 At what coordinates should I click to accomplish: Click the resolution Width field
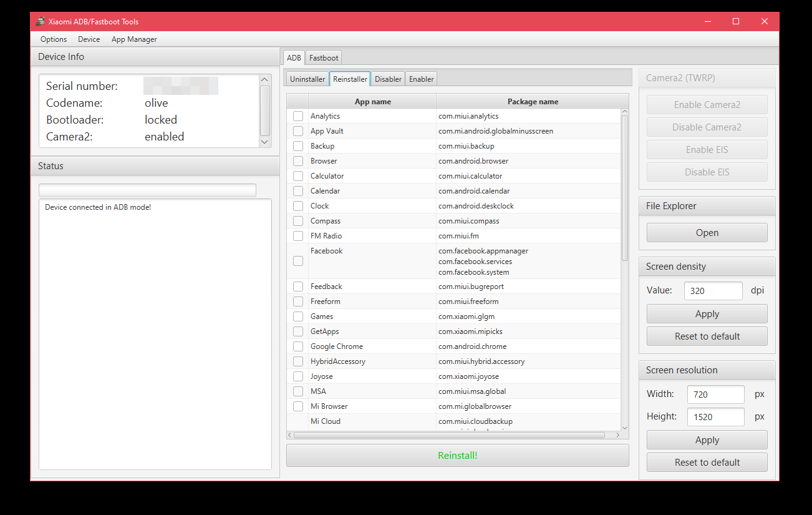[716, 395]
